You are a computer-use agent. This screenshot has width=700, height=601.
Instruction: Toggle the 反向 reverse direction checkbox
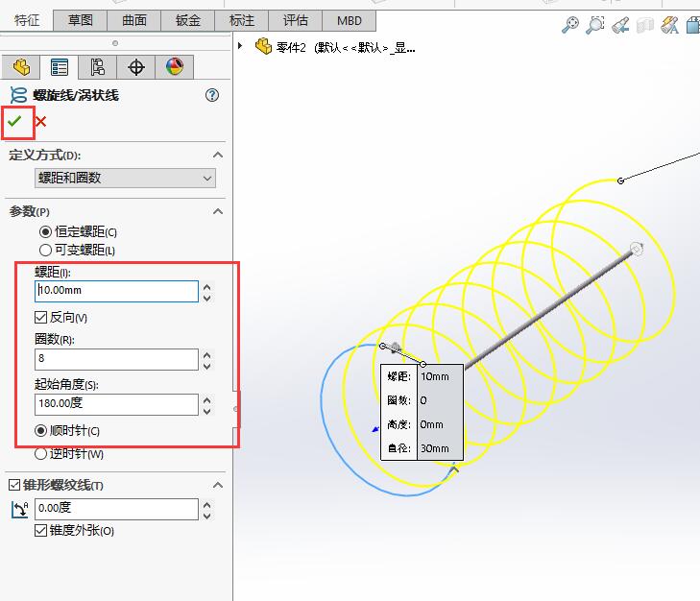click(40, 318)
